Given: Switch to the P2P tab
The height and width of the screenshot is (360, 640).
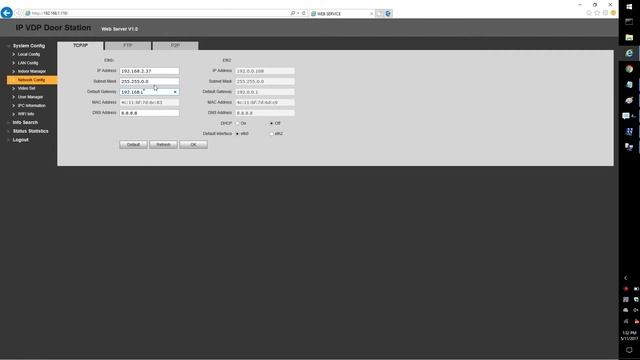Looking at the screenshot, I should (x=175, y=45).
